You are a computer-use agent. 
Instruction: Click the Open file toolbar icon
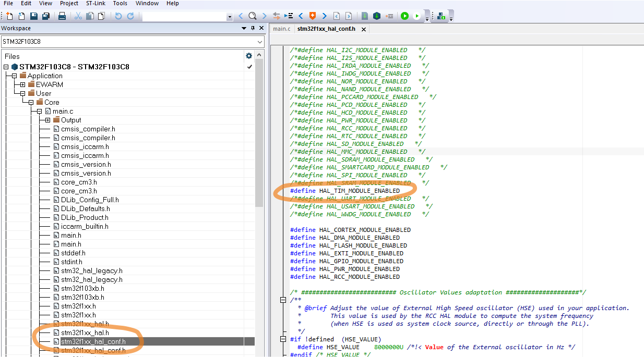pos(21,16)
